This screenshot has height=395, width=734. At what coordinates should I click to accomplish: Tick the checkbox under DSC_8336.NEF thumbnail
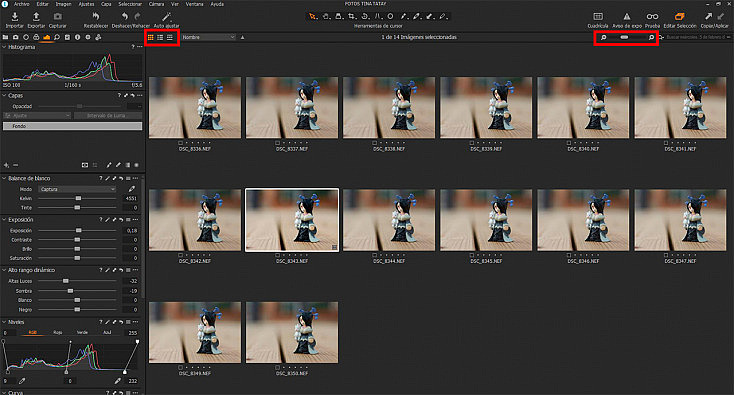(180, 143)
